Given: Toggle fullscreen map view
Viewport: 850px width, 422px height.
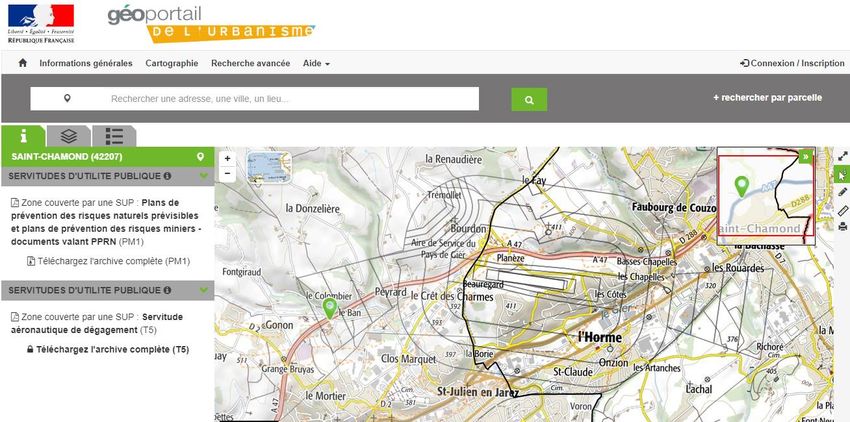Looking at the screenshot, I should (842, 156).
